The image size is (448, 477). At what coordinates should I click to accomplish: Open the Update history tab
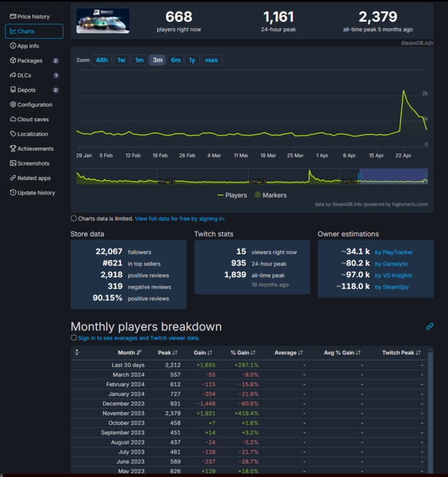[x=36, y=193]
